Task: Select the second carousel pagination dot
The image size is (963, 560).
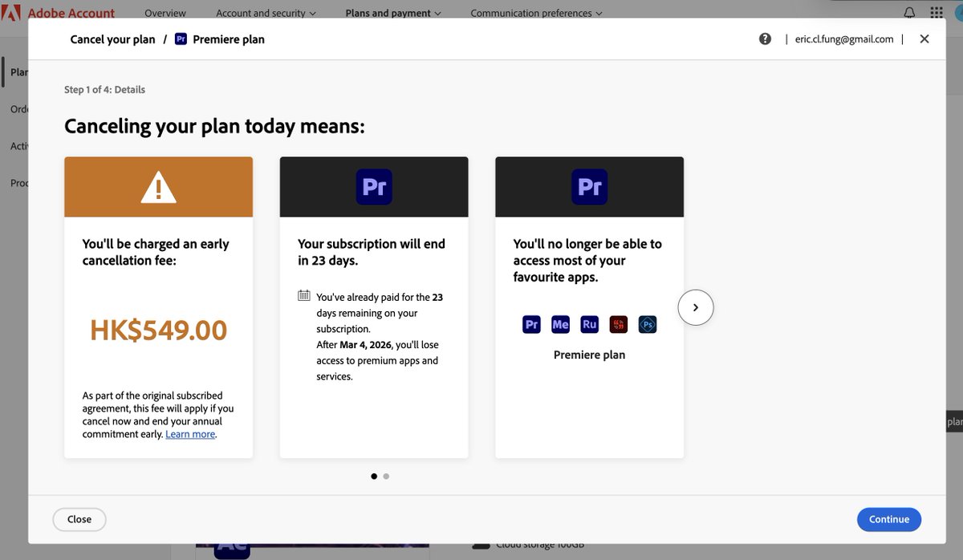Action: coord(386,476)
